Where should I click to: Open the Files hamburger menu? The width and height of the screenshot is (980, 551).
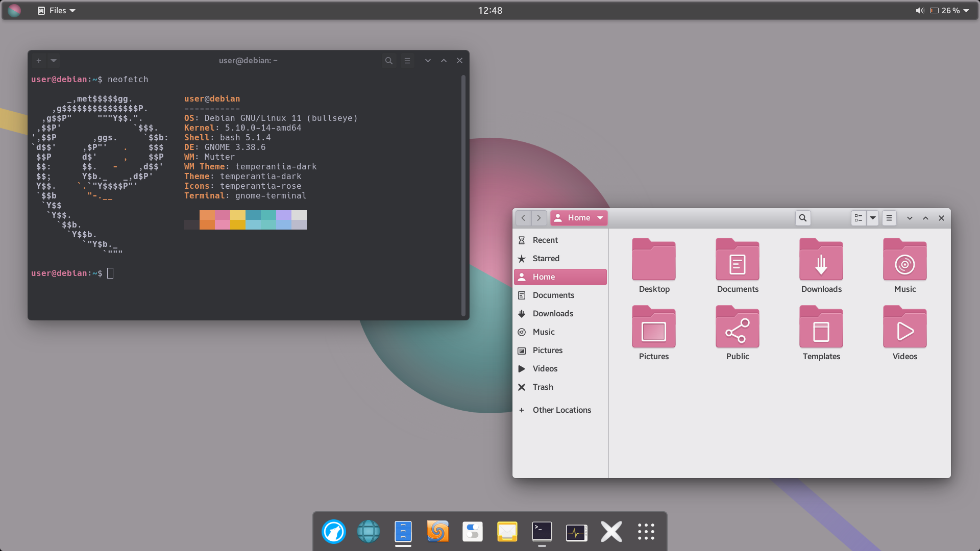point(889,218)
